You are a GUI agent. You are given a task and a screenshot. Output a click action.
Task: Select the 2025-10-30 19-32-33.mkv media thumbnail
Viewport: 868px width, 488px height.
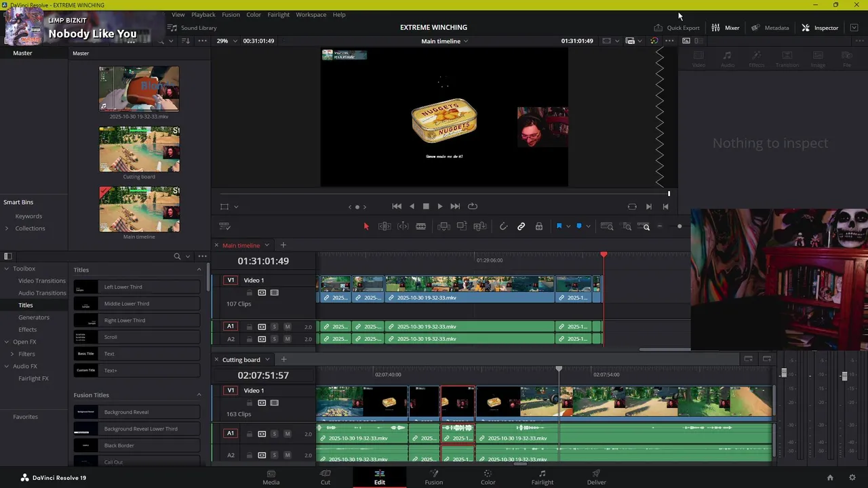pos(139,89)
